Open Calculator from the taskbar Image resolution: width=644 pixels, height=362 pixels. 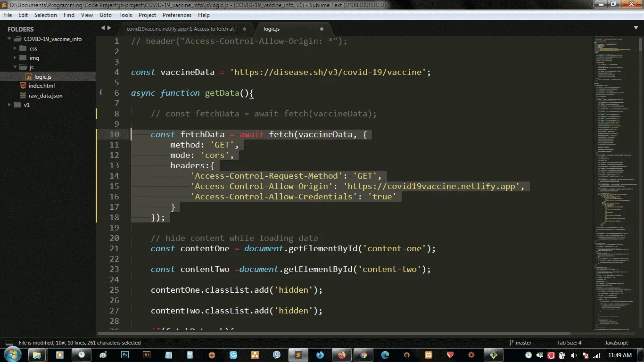click(190, 355)
